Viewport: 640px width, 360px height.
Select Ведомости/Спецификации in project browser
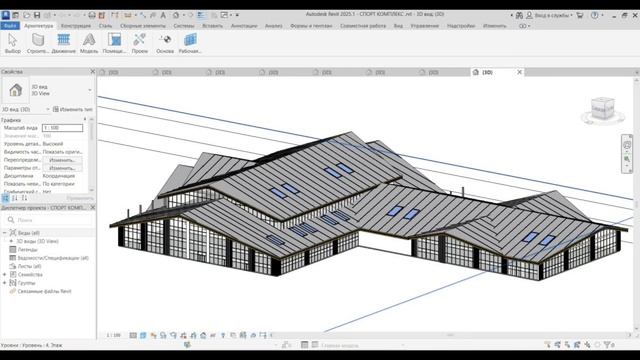(53, 258)
